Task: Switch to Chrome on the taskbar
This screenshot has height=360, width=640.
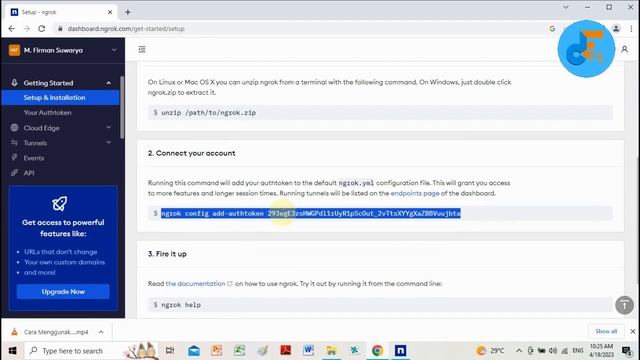Action: pos(377,350)
